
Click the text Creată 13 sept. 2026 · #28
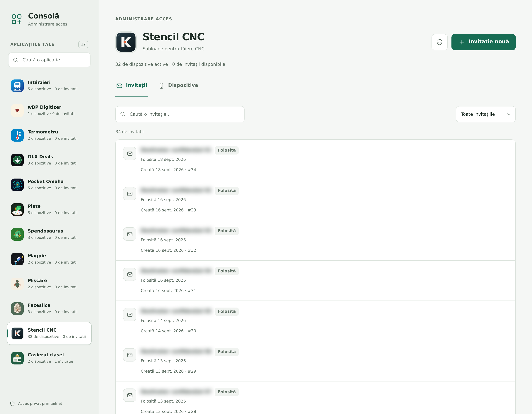click(x=168, y=411)
